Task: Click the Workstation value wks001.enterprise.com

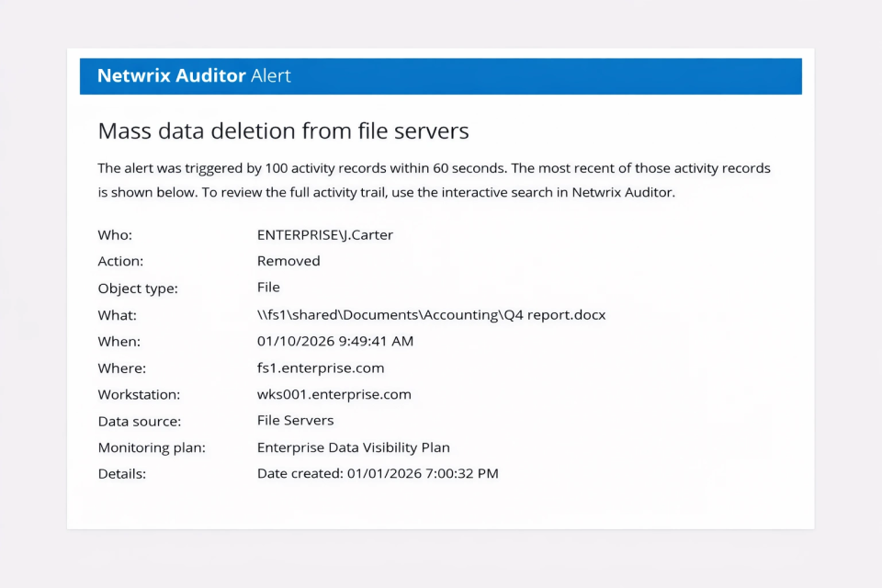Action: 334,394
